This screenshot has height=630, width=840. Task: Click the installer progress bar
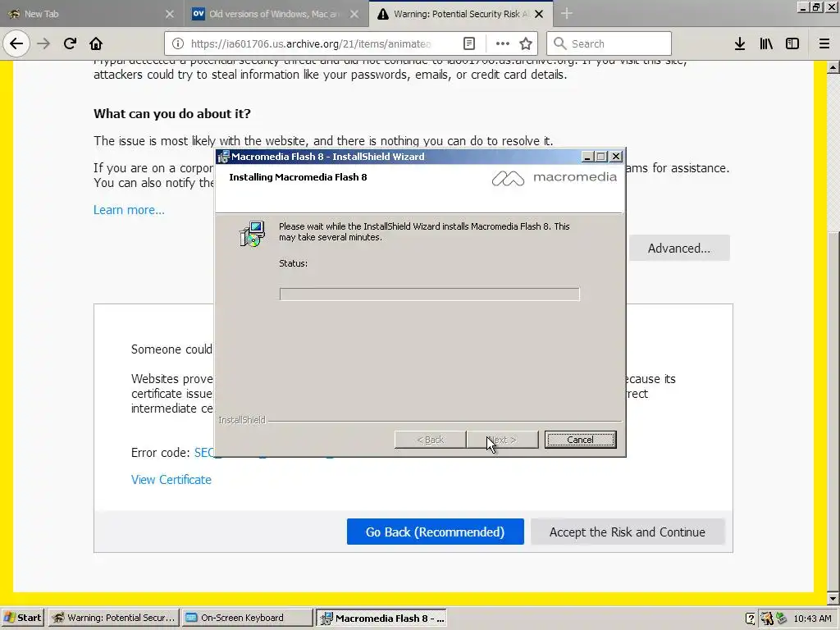429,294
